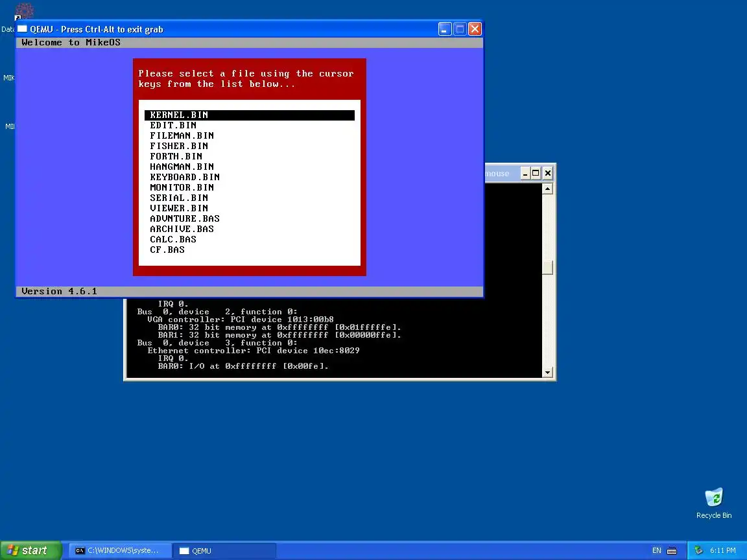
Task: Click the on-screen keyboard tray icon
Action: point(672,550)
